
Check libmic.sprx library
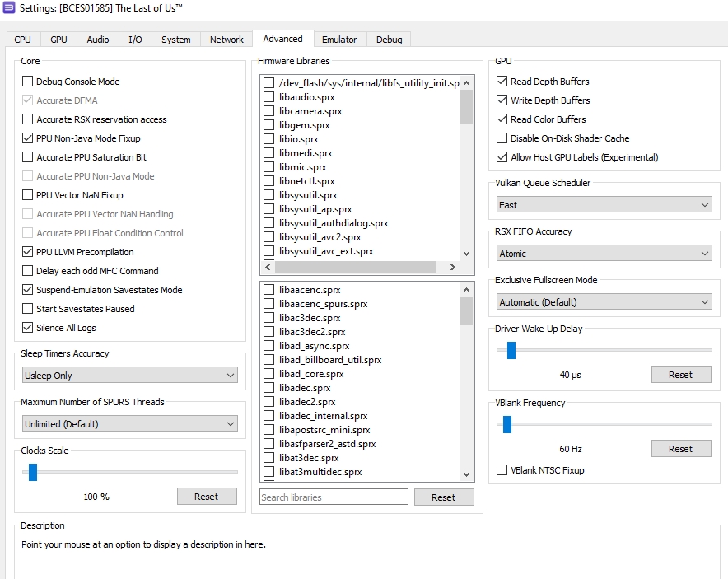[x=268, y=166]
